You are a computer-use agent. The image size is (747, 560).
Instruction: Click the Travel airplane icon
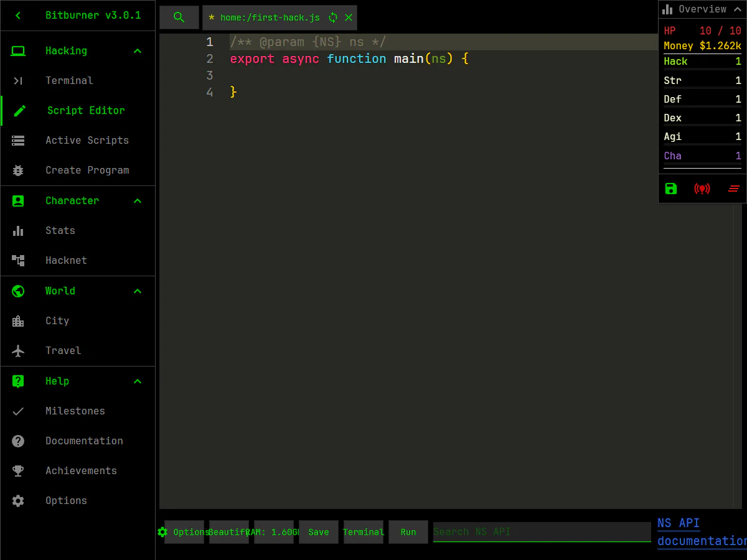[18, 351]
